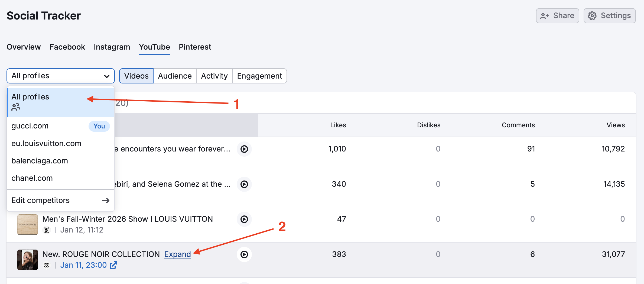Switch to the Pinterest tab
The width and height of the screenshot is (644, 284).
[195, 47]
